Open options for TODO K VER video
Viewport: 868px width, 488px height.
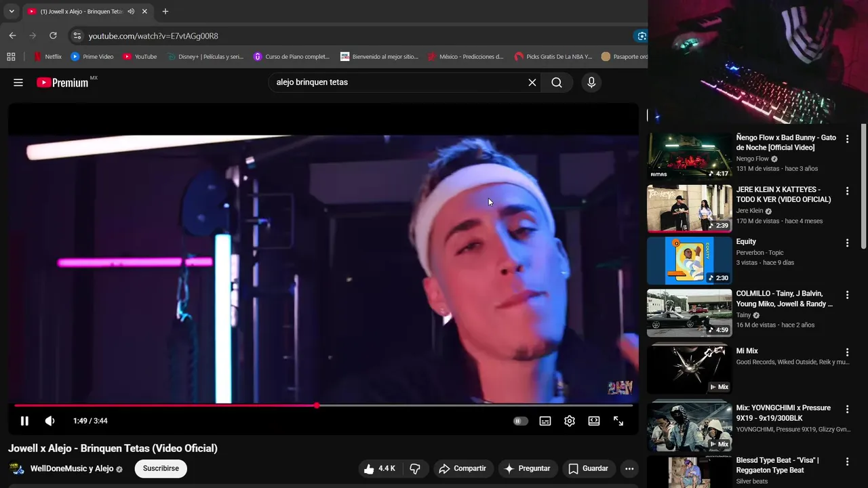click(x=847, y=191)
